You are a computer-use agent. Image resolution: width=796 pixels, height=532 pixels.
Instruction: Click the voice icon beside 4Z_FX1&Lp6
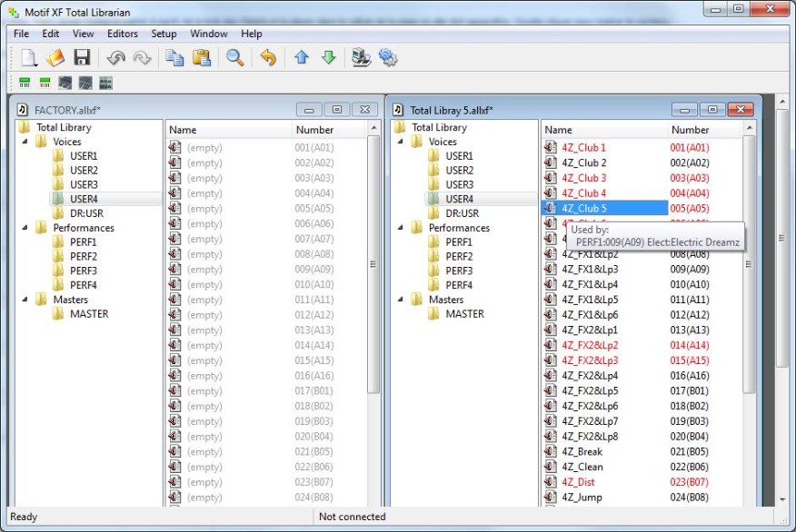(x=551, y=314)
